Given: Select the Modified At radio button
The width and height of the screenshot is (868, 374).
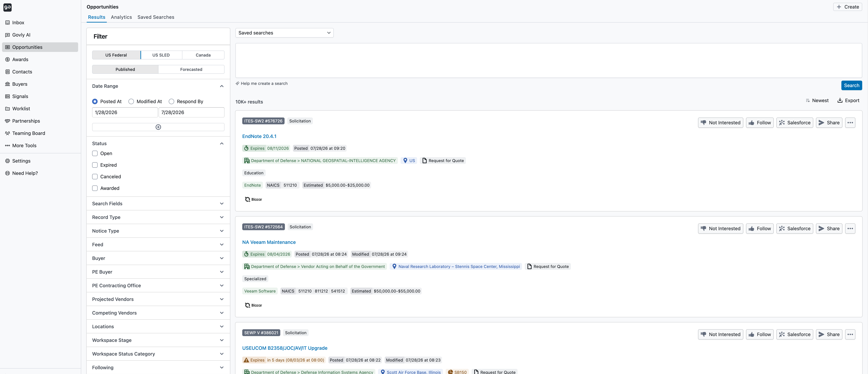Looking at the screenshot, I should [x=131, y=101].
